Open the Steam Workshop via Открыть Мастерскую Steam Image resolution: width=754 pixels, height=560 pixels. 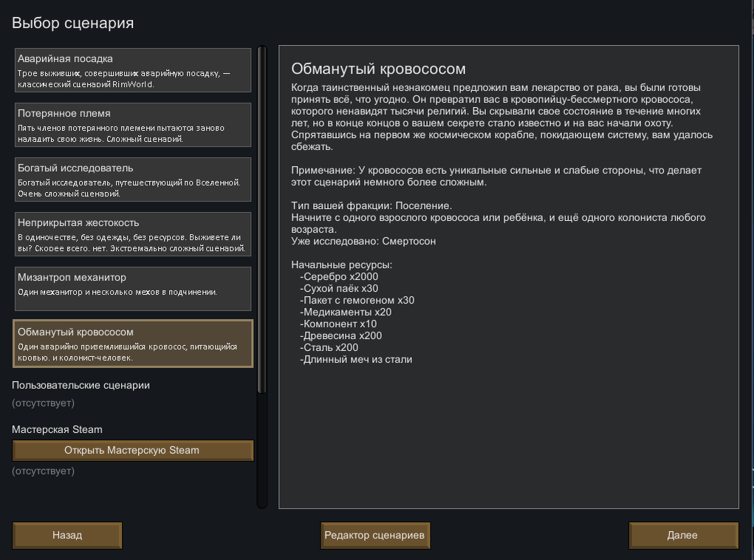click(x=133, y=450)
